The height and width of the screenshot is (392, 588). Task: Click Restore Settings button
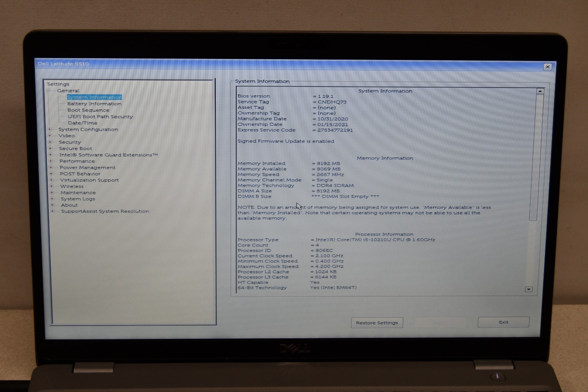tap(377, 322)
